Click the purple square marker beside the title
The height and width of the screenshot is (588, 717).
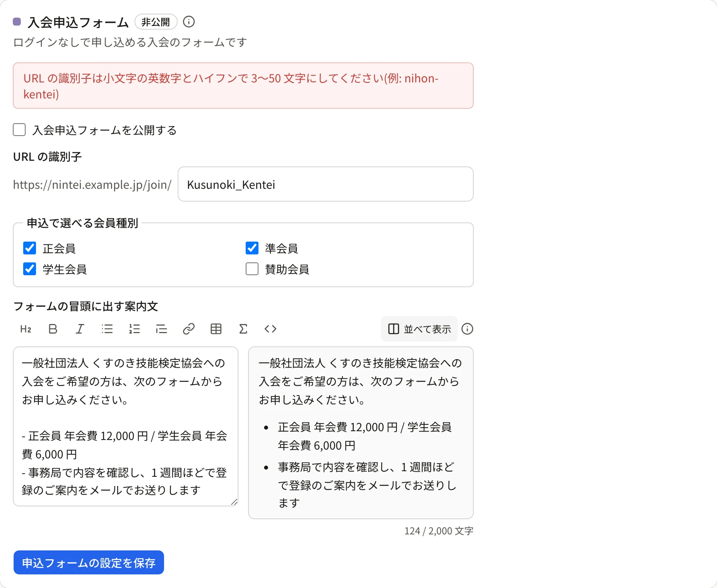pos(17,22)
